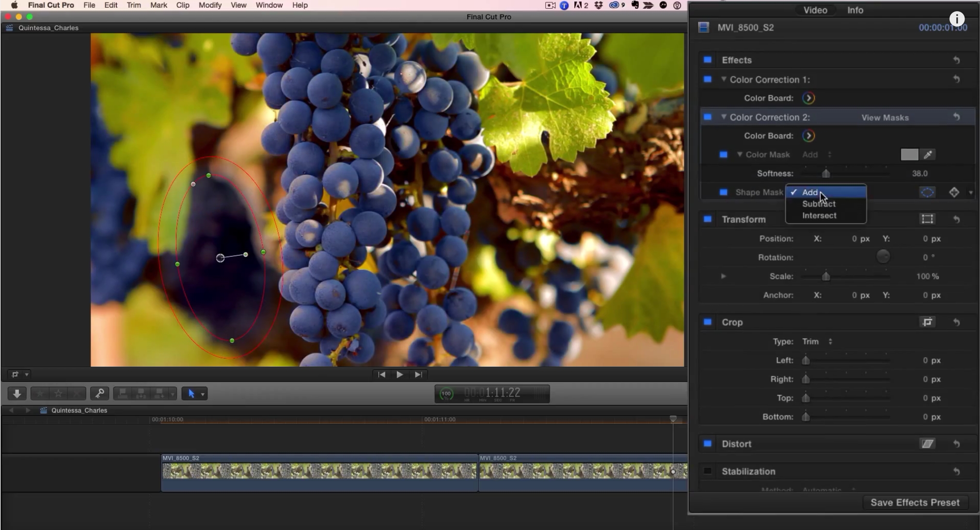Image resolution: width=980 pixels, height=530 pixels.
Task: Add a keyframe for Shape Mask
Action: click(954, 192)
